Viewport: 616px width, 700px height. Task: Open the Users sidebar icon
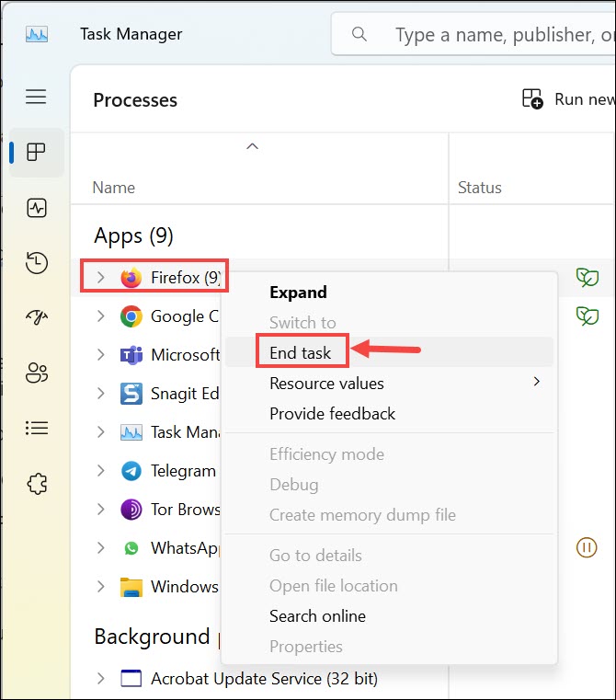(36, 373)
